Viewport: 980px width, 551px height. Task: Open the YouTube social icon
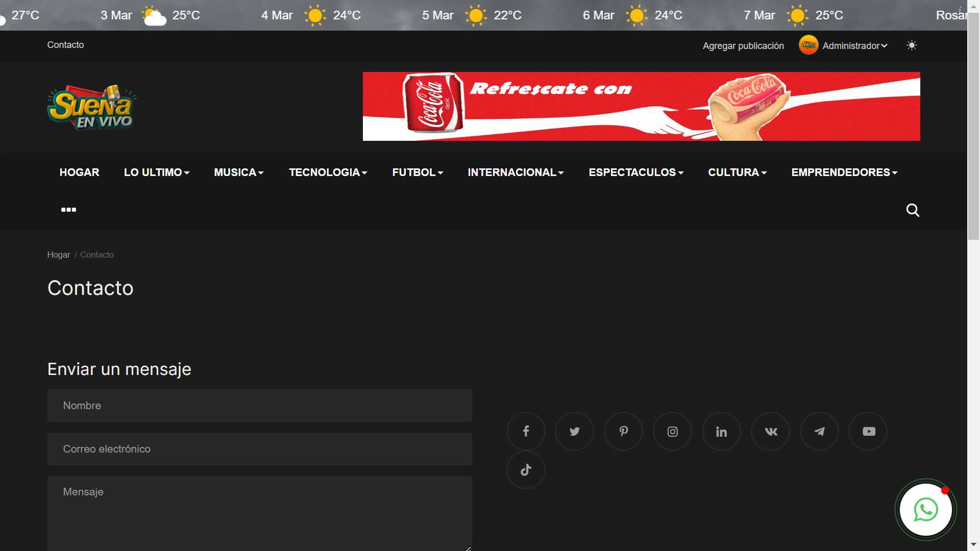point(868,432)
